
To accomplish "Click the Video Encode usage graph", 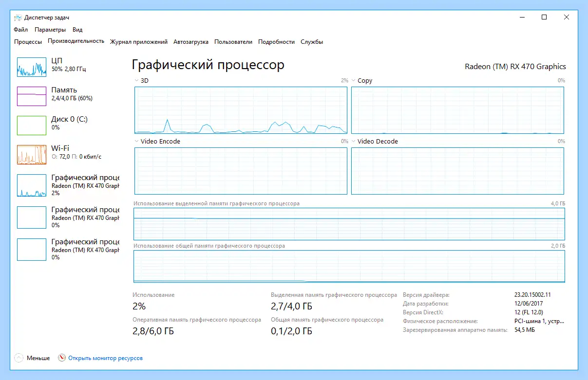I will coord(241,171).
